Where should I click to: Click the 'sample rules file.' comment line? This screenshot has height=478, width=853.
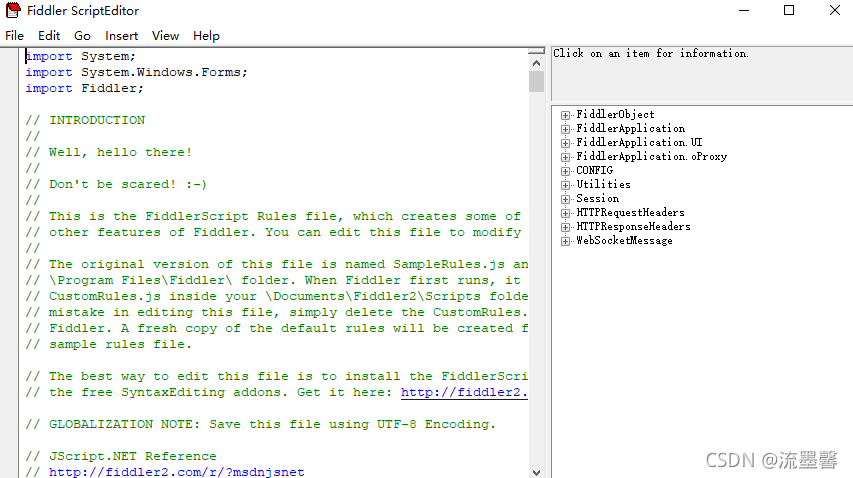(x=109, y=344)
